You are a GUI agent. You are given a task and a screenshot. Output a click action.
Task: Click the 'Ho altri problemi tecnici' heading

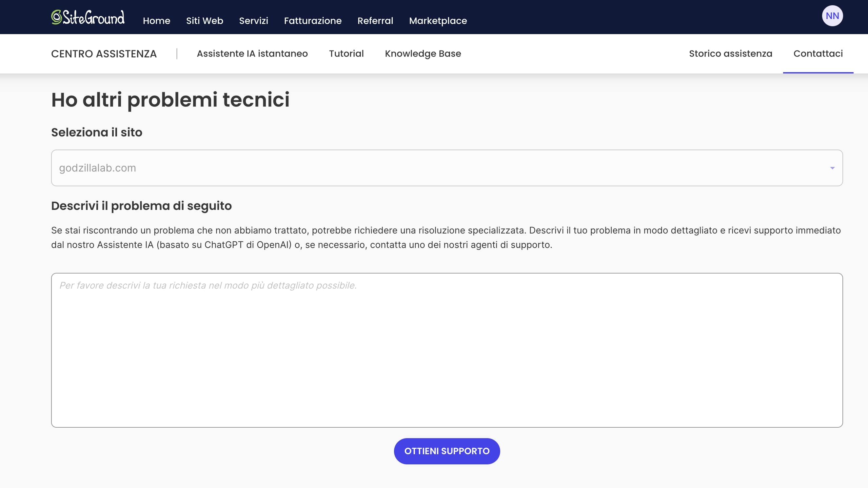(170, 100)
